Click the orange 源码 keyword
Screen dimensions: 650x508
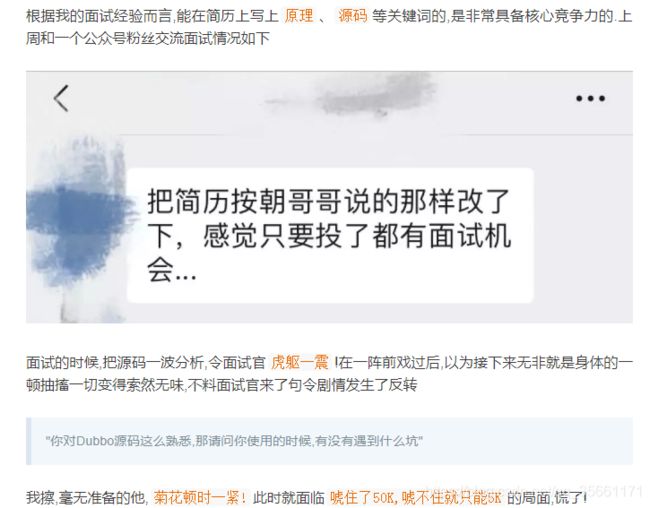353,16
